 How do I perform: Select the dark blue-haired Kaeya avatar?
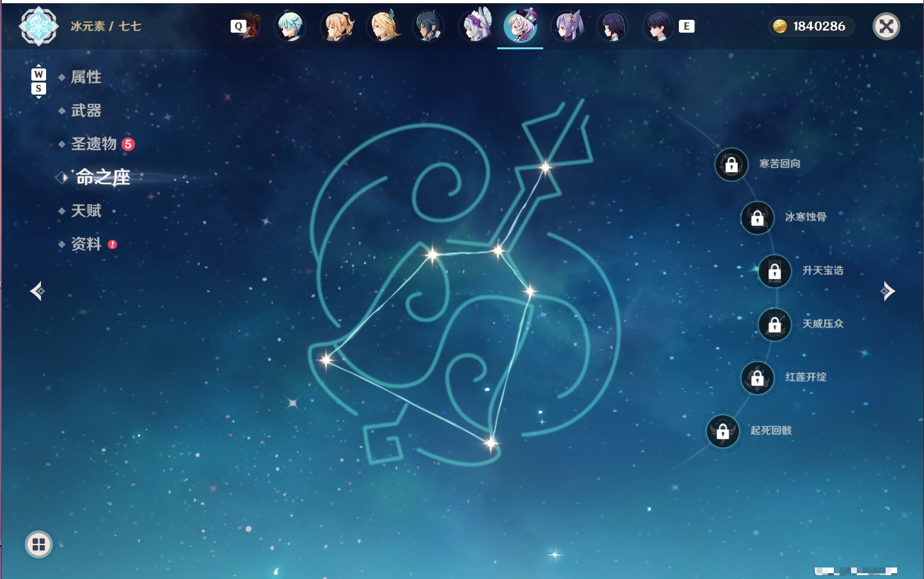coord(429,27)
